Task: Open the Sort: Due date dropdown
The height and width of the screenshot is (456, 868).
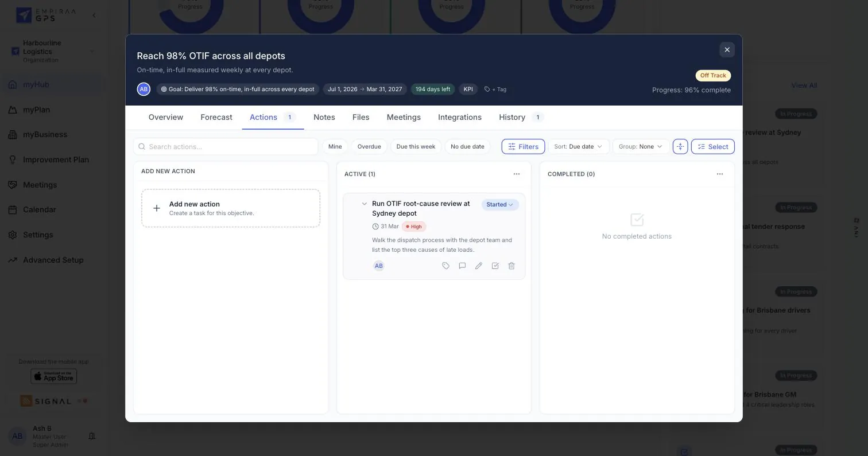Action: [578, 146]
